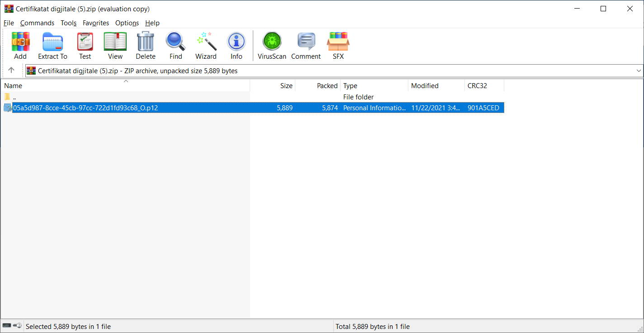The width and height of the screenshot is (644, 333).
Task: Open the File menu
Action: [x=9, y=23]
